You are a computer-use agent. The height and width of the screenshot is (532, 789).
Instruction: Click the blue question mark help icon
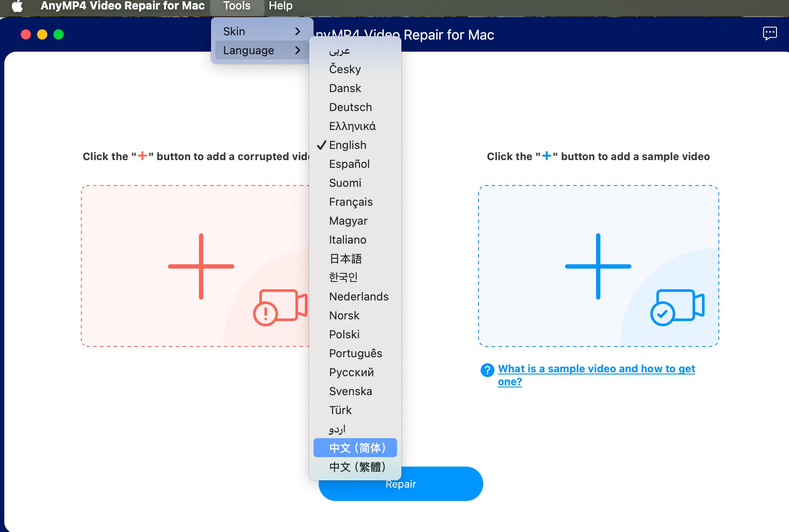pos(487,370)
